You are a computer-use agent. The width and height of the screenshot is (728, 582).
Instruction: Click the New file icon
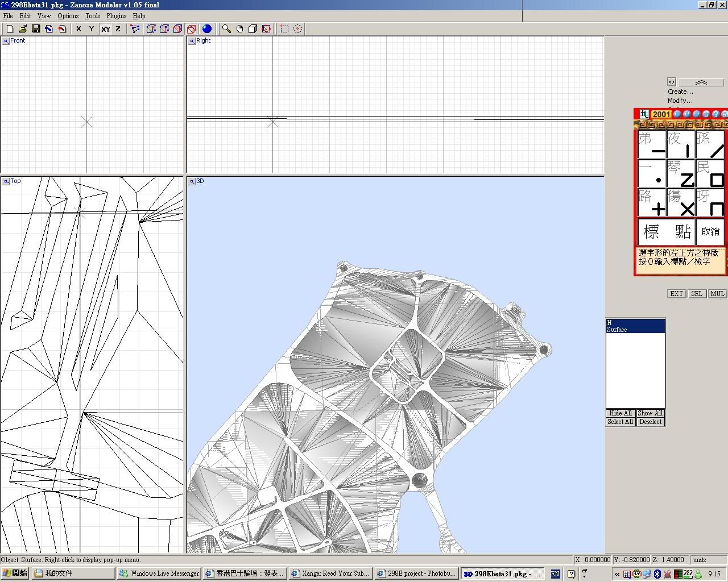[x=10, y=29]
